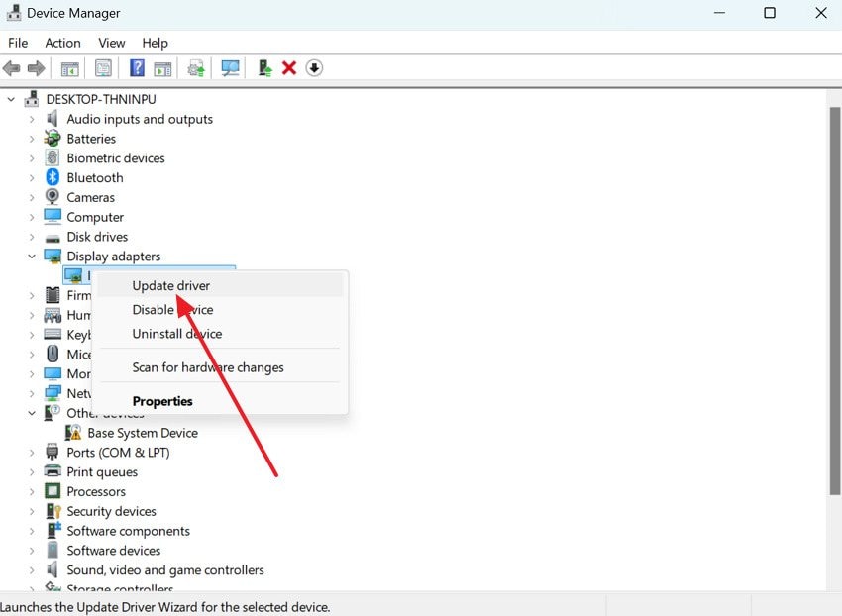Click the Biometric devices fingerprint icon
Screen dimensions: 842x616
coord(53,157)
